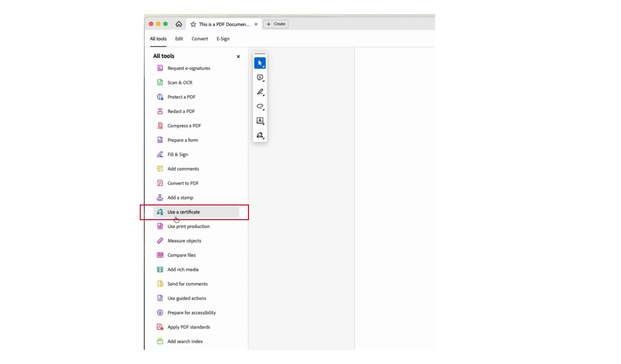This screenshot has height=364, width=621.
Task: Star the PDF document tab
Action: 193,24
